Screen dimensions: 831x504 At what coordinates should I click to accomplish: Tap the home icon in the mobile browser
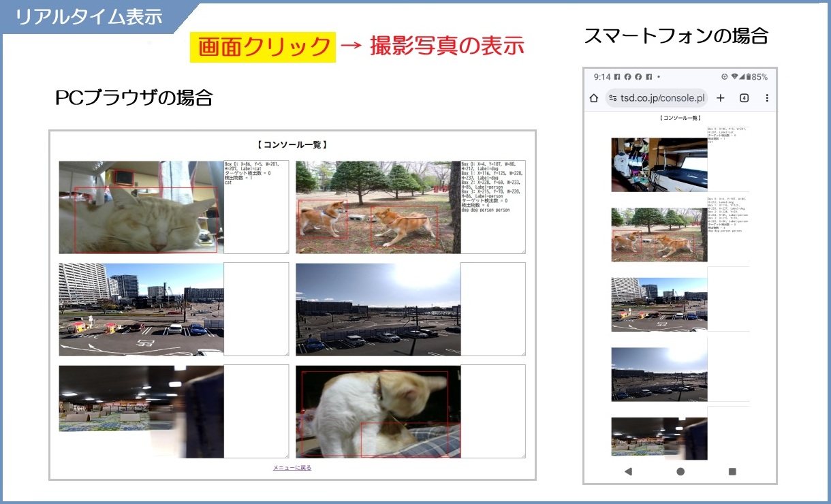[593, 98]
